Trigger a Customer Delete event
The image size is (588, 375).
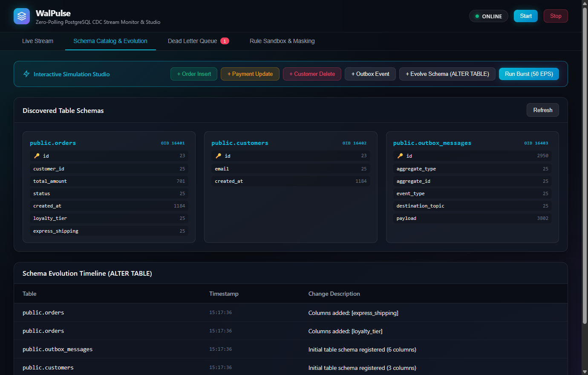(312, 74)
